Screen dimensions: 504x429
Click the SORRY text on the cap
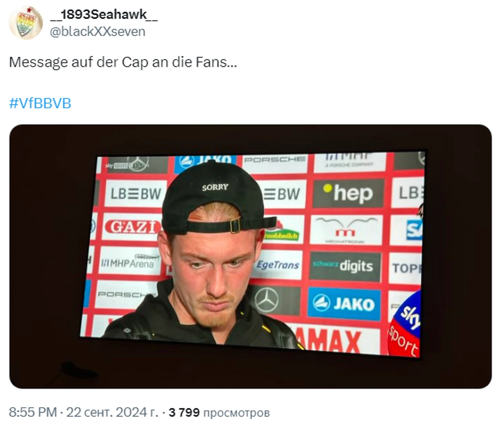(215, 187)
